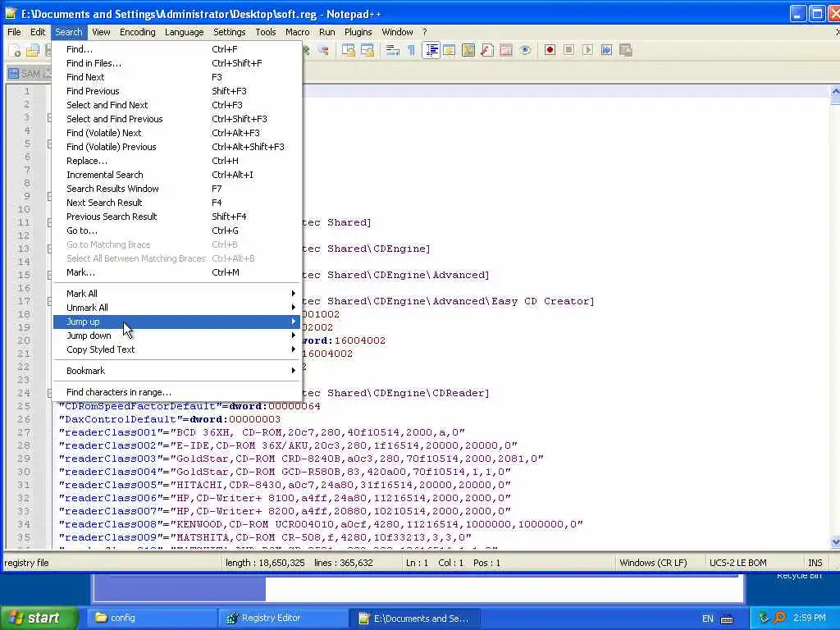Open Search Results Window entry
This screenshot has height=630, width=840.
[176, 189]
